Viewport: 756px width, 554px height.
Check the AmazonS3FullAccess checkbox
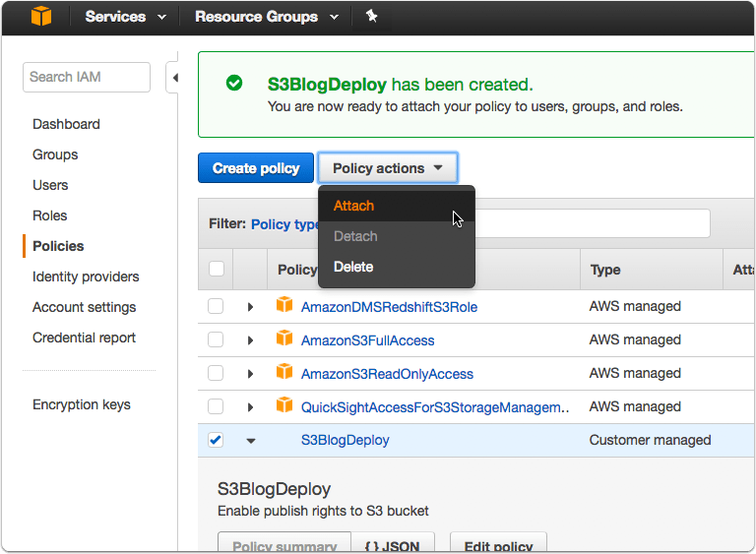(x=216, y=339)
